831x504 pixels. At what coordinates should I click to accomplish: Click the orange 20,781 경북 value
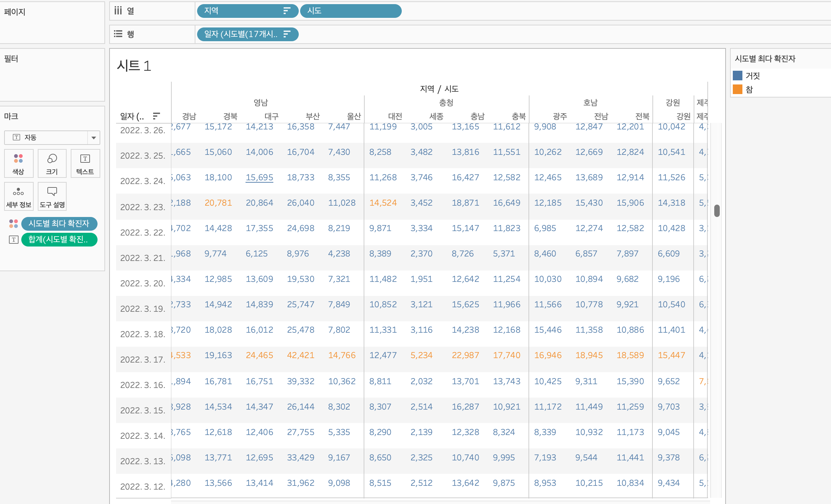(x=218, y=203)
